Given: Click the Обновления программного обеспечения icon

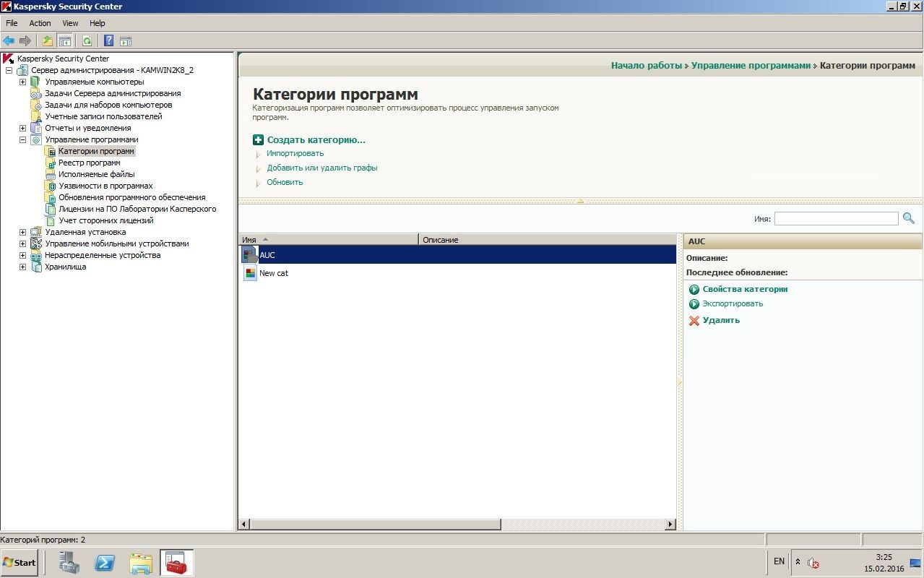Looking at the screenshot, I should (50, 197).
